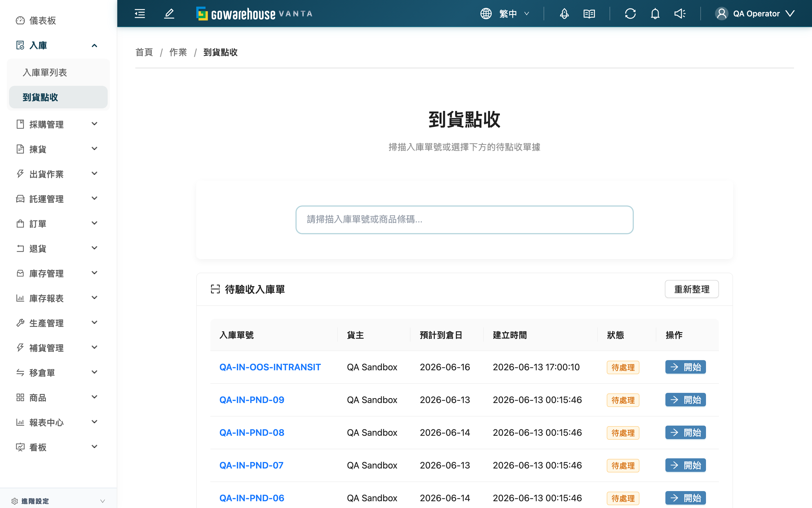Click the 重新整理 refresh button
This screenshot has width=812, height=508.
coord(692,289)
